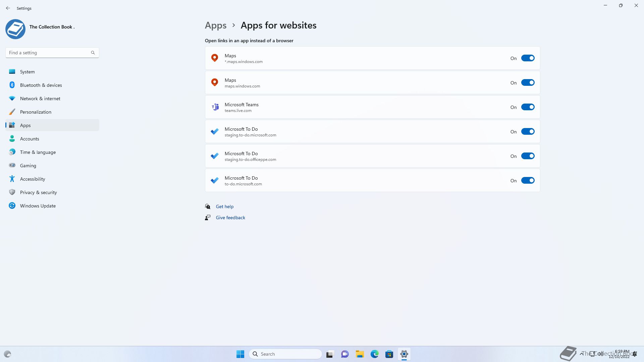Open Gaming settings label
Screen dimensions: 644x362
coord(28,166)
